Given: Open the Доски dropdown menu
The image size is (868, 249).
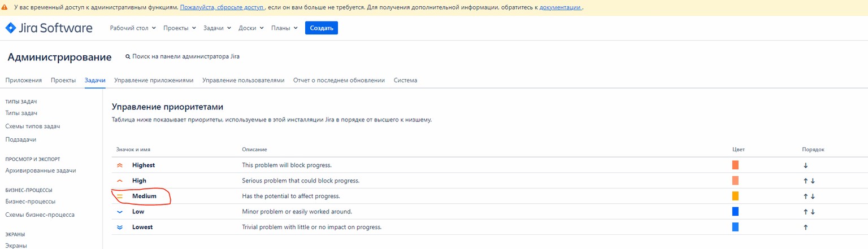Looking at the screenshot, I should tap(251, 28).
